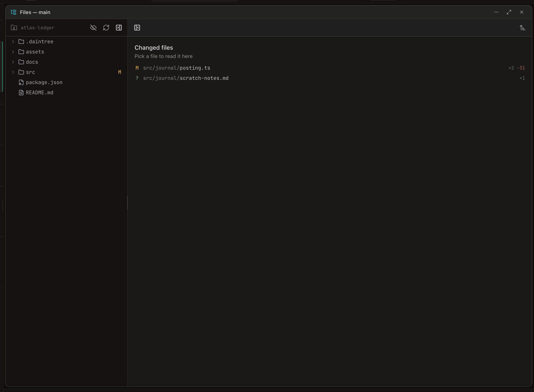
Task: Open the three-dot more options menu
Action: pyautogui.click(x=496, y=12)
